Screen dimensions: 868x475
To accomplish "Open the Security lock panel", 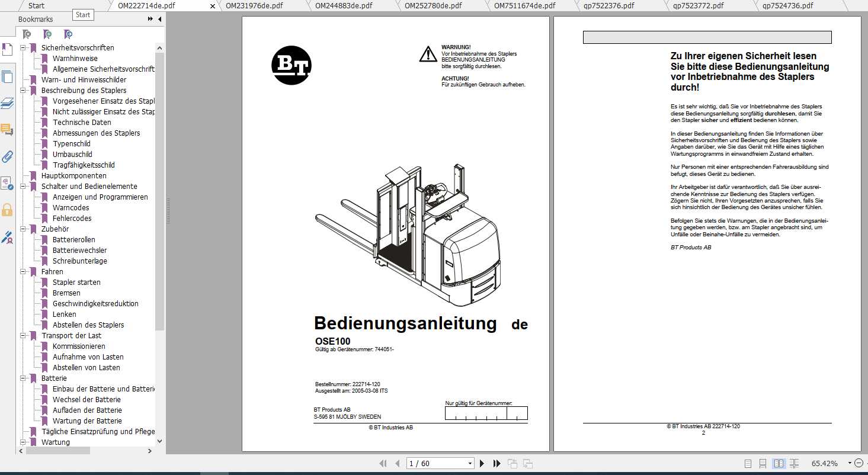I will 7,210.
